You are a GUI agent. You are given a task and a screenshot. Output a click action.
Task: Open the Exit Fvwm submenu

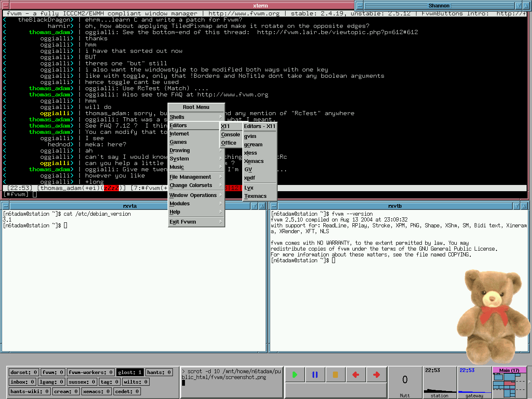point(196,222)
